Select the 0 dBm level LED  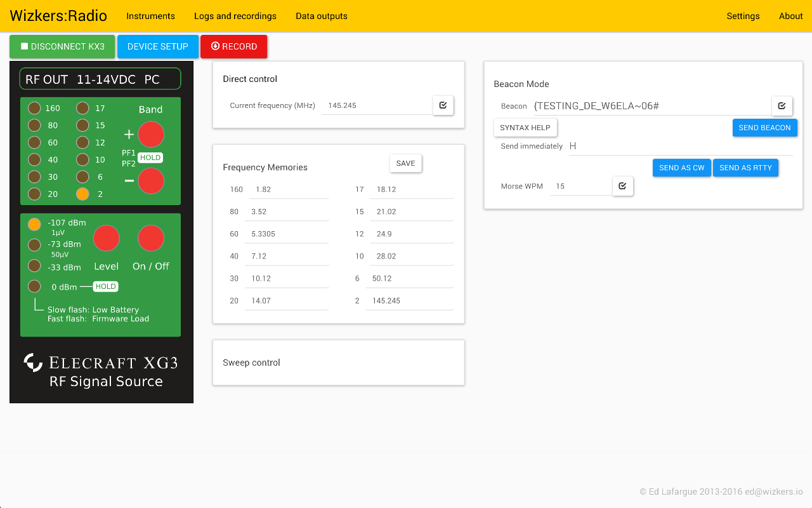pyautogui.click(x=34, y=286)
